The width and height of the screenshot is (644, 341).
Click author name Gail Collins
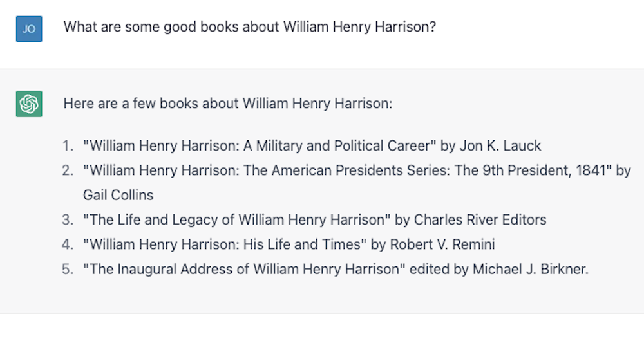[118, 195]
